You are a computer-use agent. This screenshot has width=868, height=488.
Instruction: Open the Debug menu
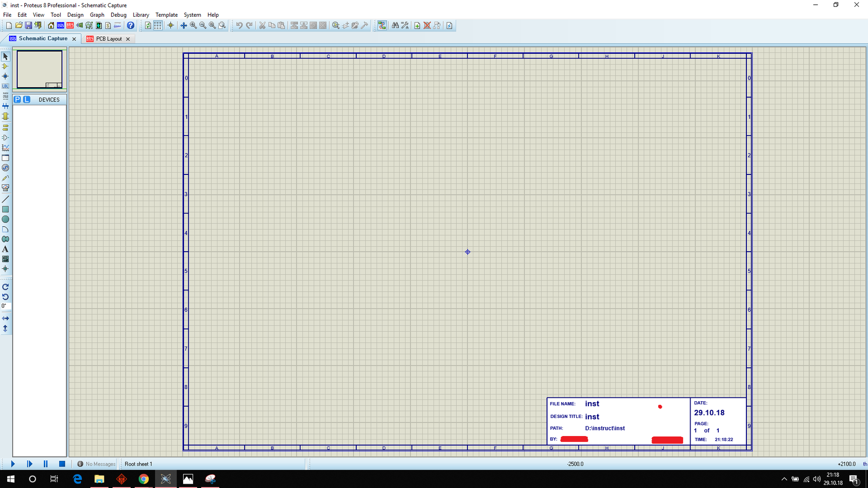118,15
